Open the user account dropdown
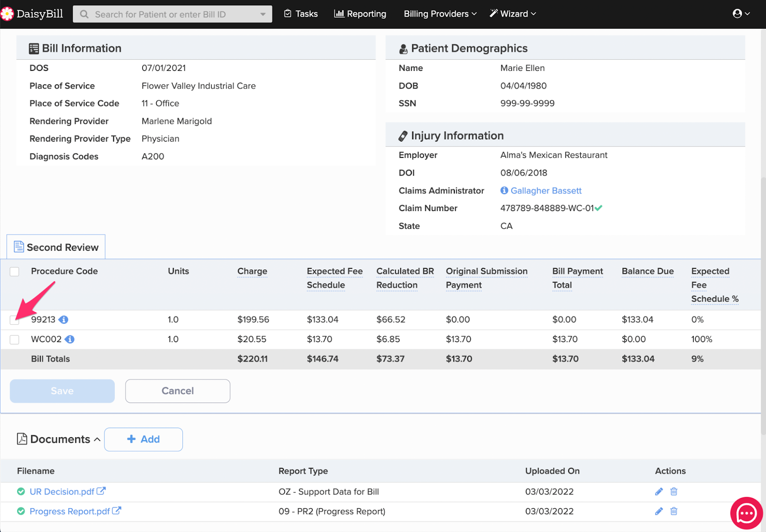Screen dimensions: 766x532 coord(741,14)
